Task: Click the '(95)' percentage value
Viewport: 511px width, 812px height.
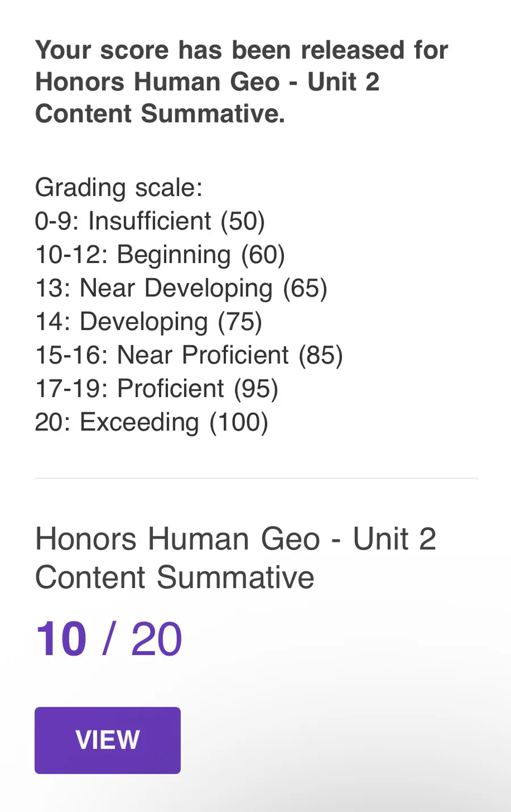Action: point(256,389)
